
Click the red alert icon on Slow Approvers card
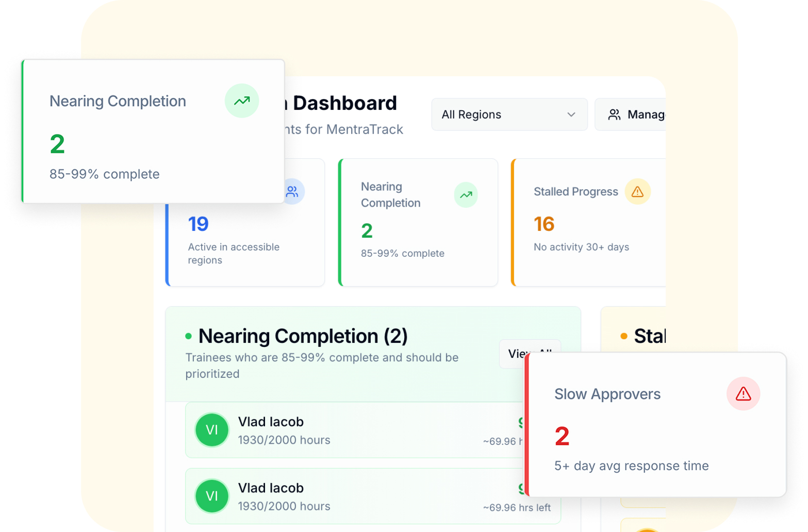click(x=743, y=394)
